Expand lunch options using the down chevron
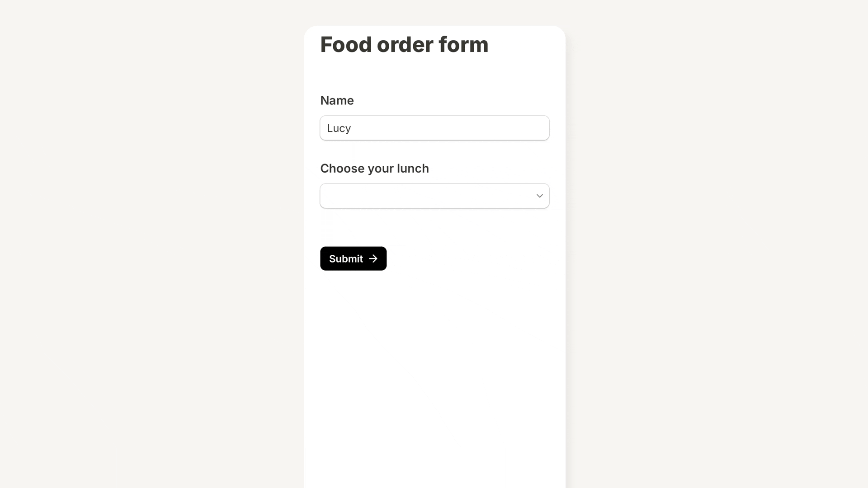Viewport: 868px width, 488px height. 539,196
